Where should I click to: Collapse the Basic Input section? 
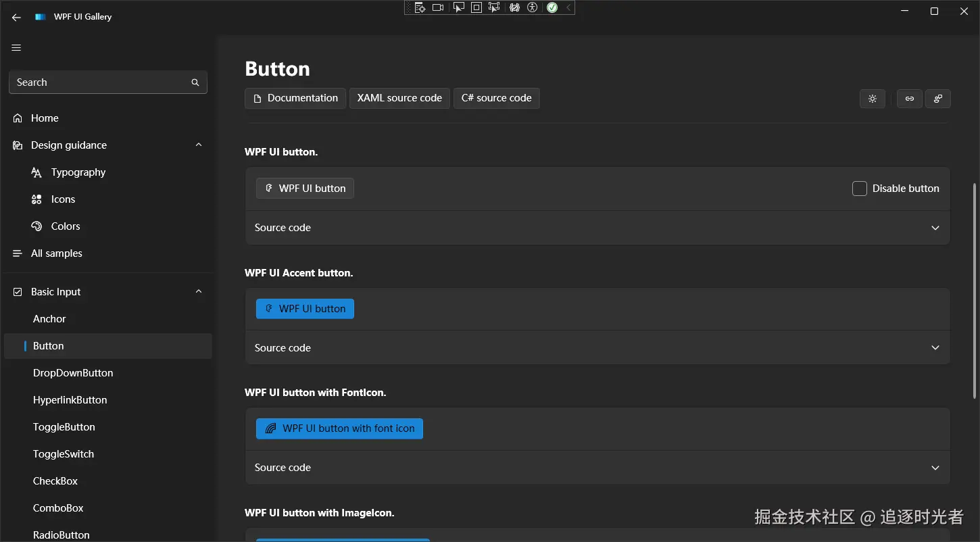tap(199, 291)
